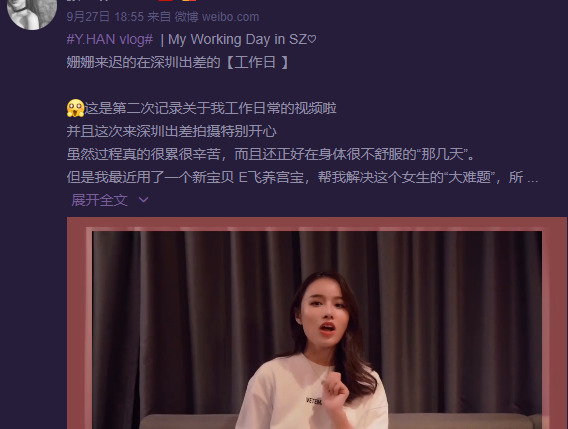This screenshot has width=568, height=429.
Task: Click the astonished face emoji in the post
Action: (x=75, y=108)
